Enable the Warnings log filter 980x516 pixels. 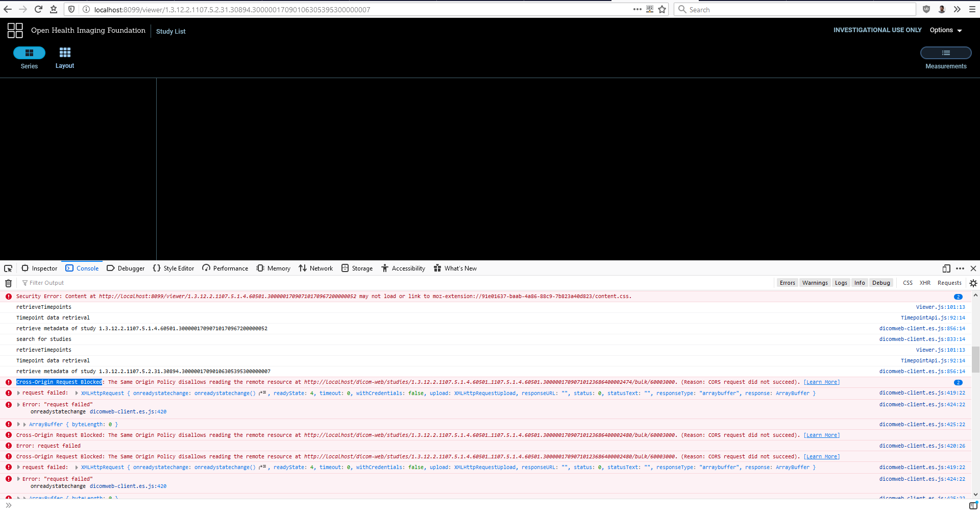815,282
